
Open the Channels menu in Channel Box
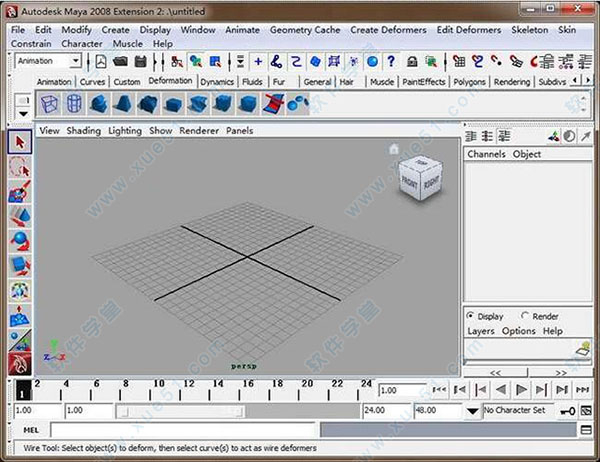click(486, 154)
